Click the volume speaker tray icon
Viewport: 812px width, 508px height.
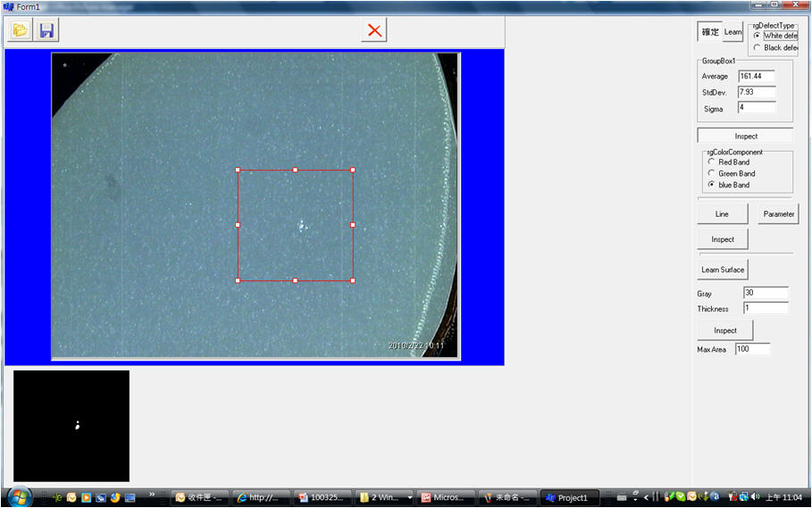tap(756, 497)
